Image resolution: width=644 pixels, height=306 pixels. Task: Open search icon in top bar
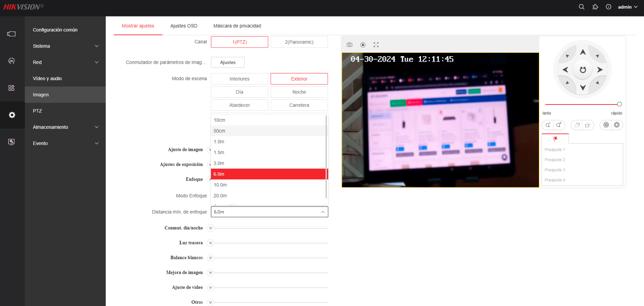tap(582, 7)
